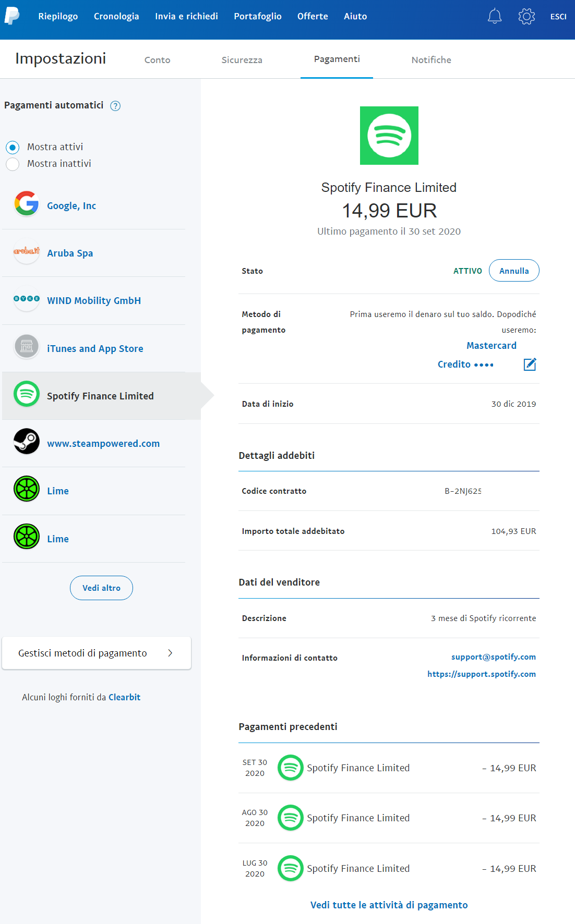The width and height of the screenshot is (575, 924).
Task: Click the PayPal logo icon
Action: [x=12, y=16]
